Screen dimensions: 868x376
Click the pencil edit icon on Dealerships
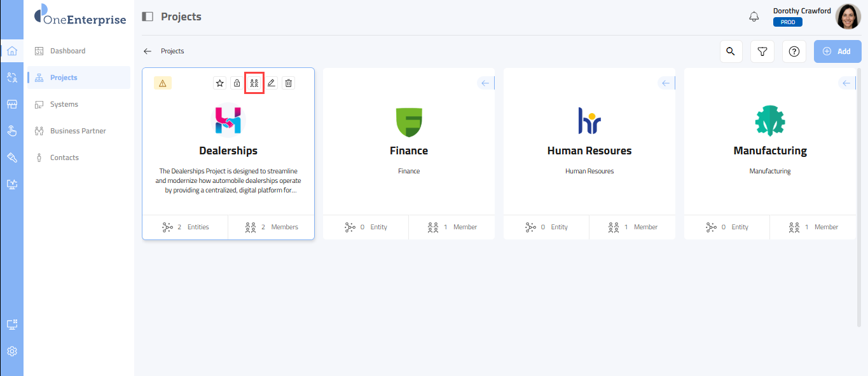pos(272,83)
